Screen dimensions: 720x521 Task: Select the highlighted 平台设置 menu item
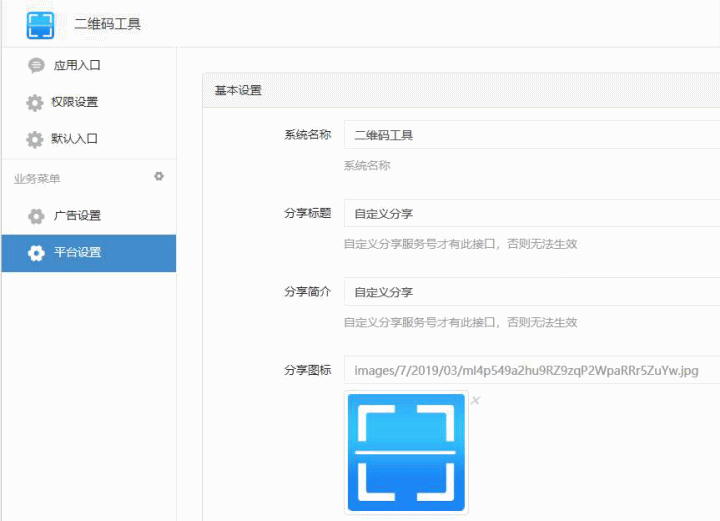pyautogui.click(x=89, y=253)
